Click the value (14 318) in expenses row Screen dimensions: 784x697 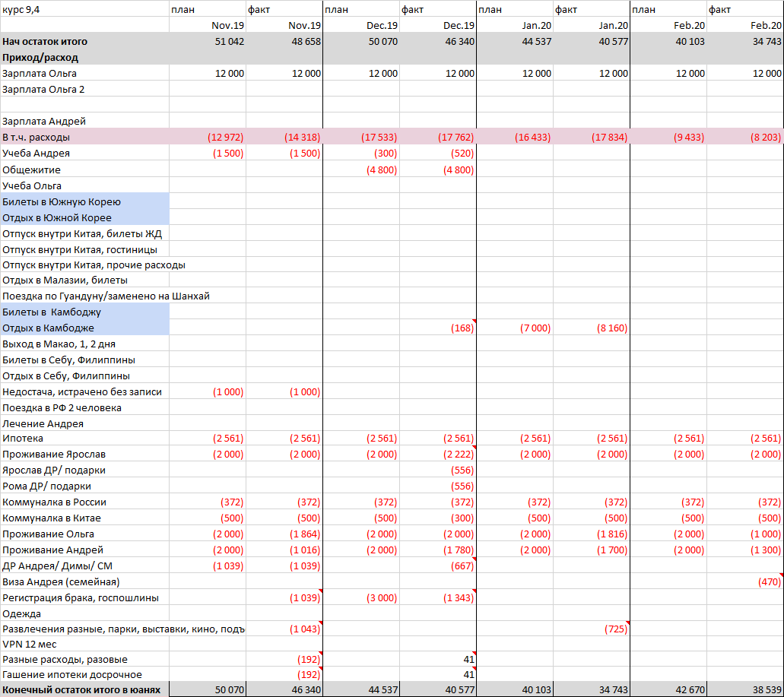303,137
